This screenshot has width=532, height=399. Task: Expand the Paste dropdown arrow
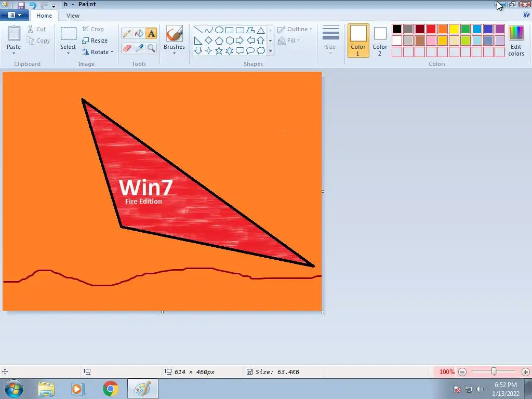pos(14,54)
